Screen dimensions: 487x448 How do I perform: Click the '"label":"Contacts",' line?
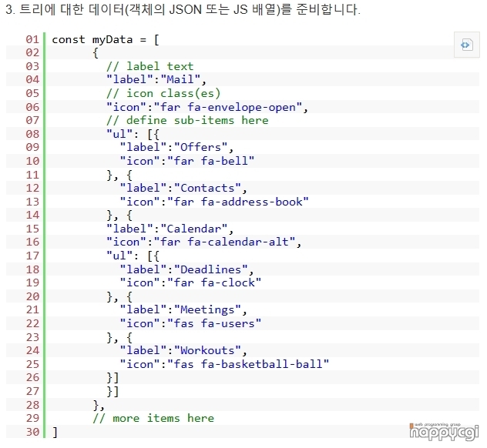pos(183,189)
